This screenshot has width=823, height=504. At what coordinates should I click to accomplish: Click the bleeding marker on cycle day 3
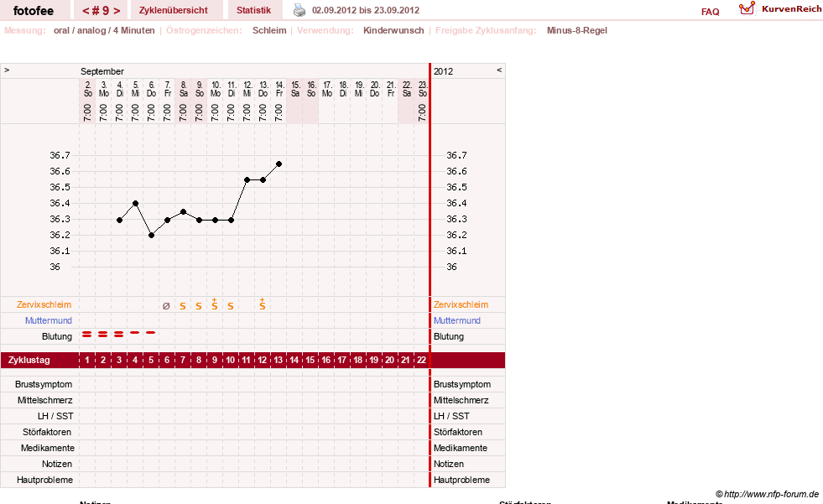(118, 334)
